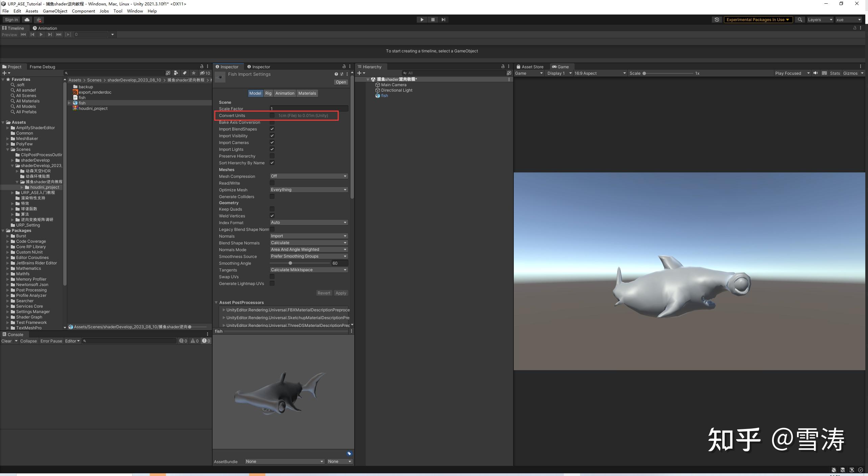Open the presets icon in Fish Import Settings header
868x476 pixels.
342,74
